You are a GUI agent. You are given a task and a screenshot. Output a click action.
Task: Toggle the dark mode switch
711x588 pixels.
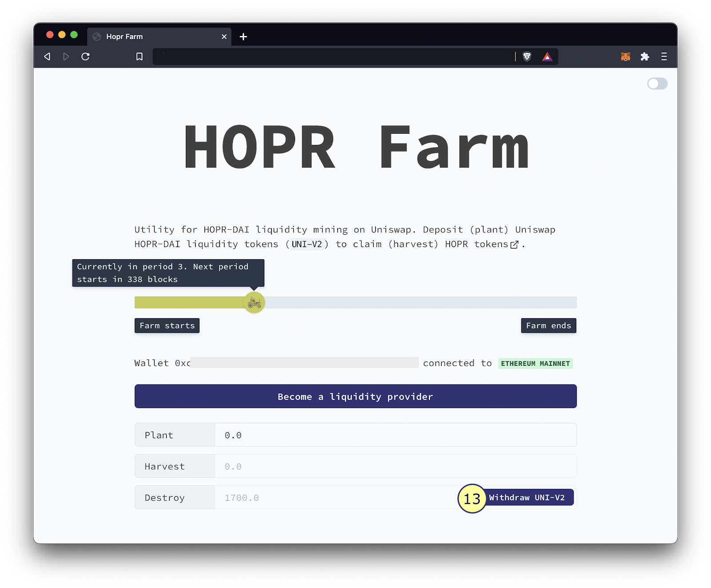click(657, 84)
